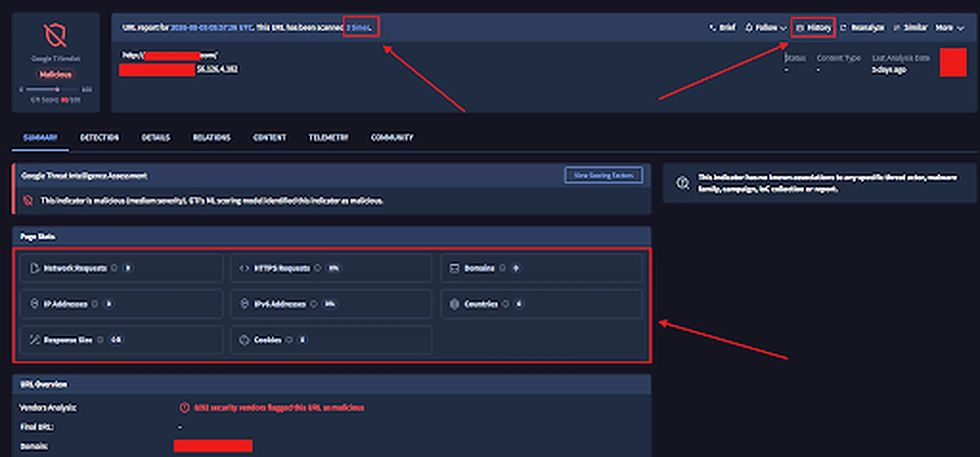The image size is (980, 457).
Task: Click the info icon beside HTTPS Requests
Action: coord(318,268)
